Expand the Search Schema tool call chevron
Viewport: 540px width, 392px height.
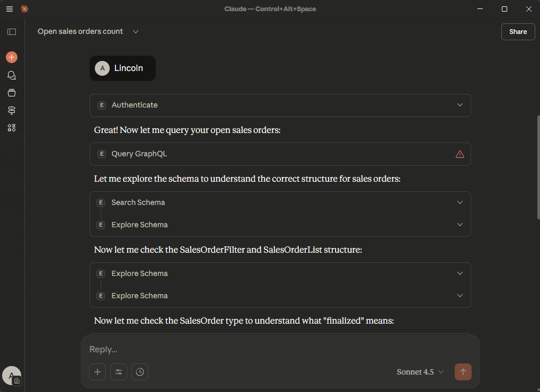(460, 202)
